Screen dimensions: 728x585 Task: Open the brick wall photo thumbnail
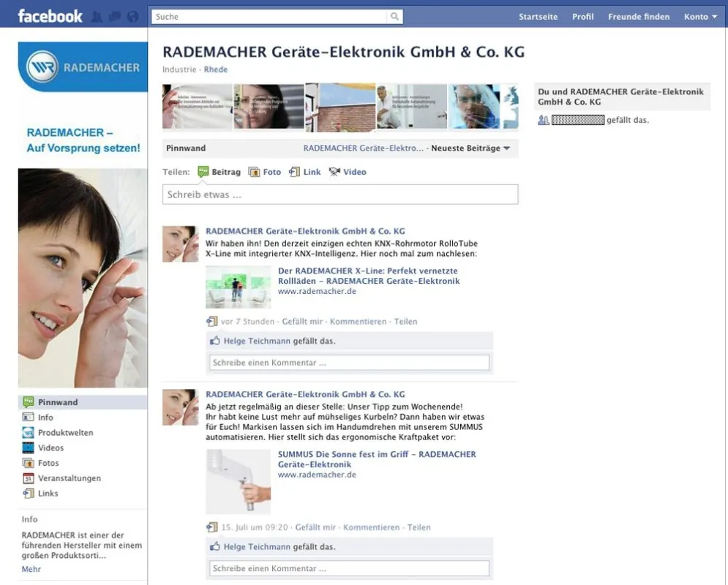point(340,107)
